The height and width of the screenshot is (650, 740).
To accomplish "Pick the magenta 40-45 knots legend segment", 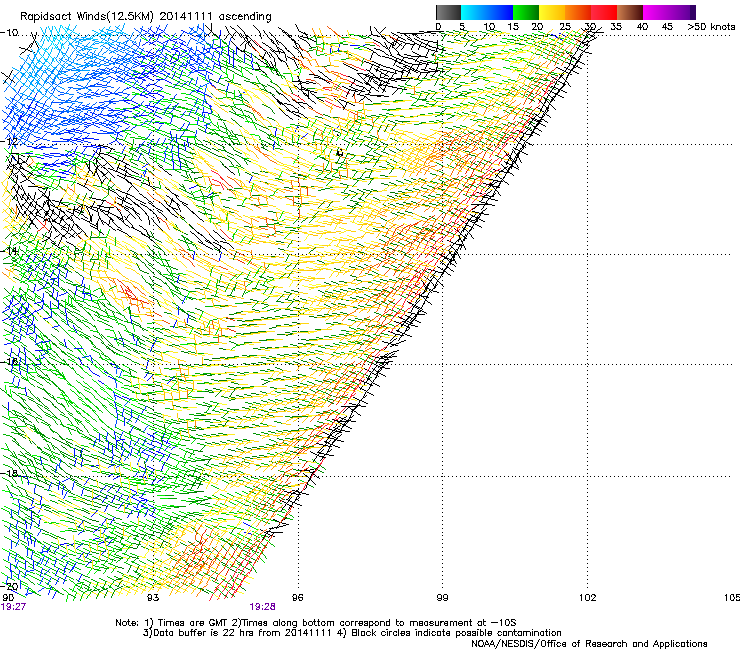I will click(656, 12).
